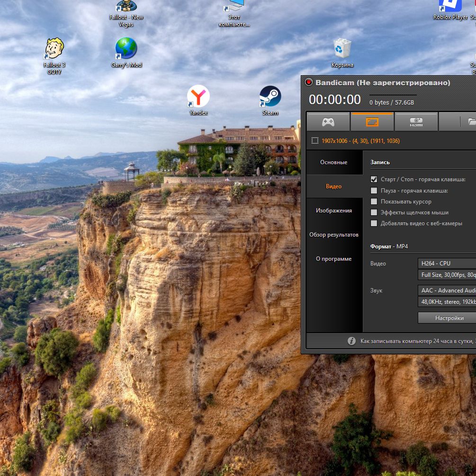Click the Настройки format button
The height and width of the screenshot is (476, 476).
pos(447,318)
